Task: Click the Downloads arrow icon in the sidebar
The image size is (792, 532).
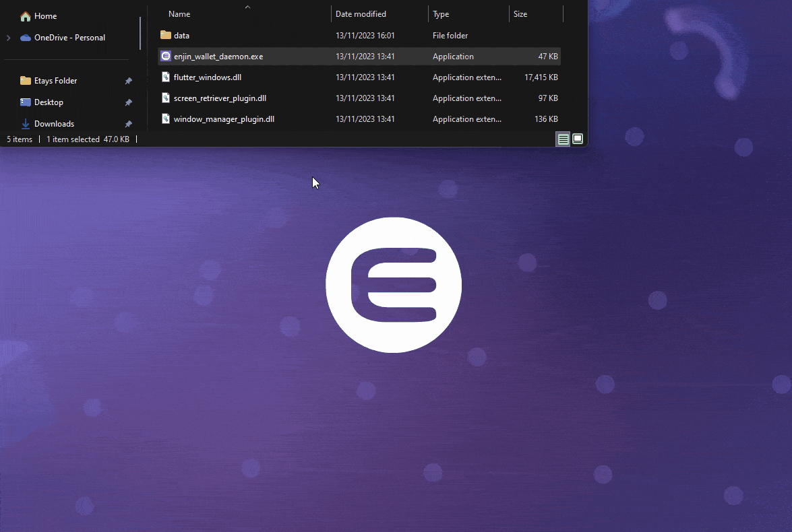Action: click(25, 124)
